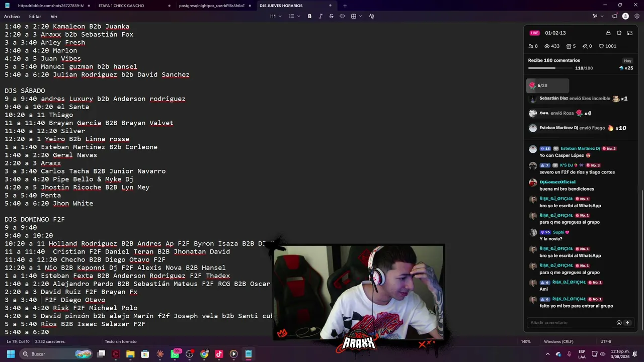Open Esteban Martinez Dj chat username
This screenshot has width=644, height=362.
(x=580, y=149)
